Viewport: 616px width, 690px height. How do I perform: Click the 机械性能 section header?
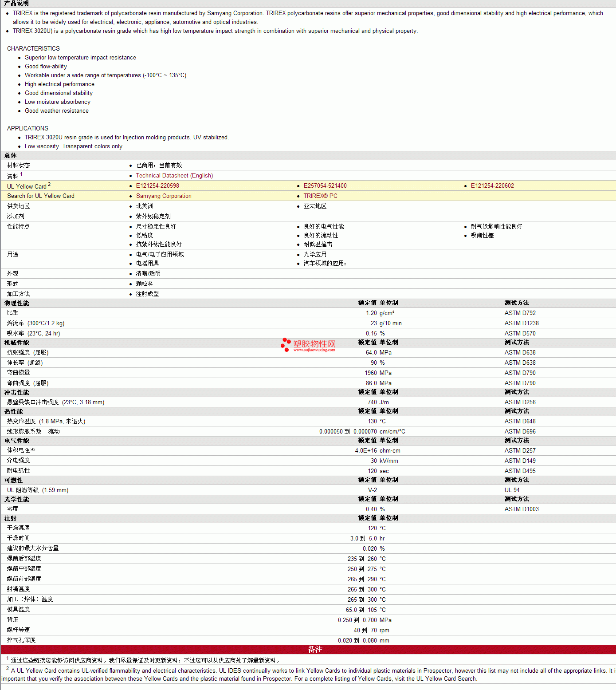pyautogui.click(x=16, y=343)
